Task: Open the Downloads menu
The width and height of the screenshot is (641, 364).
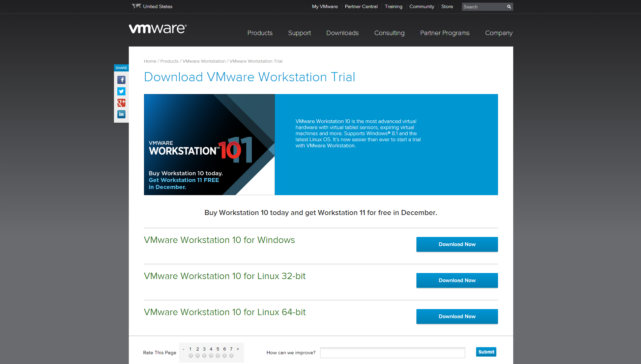Action: [x=343, y=33]
